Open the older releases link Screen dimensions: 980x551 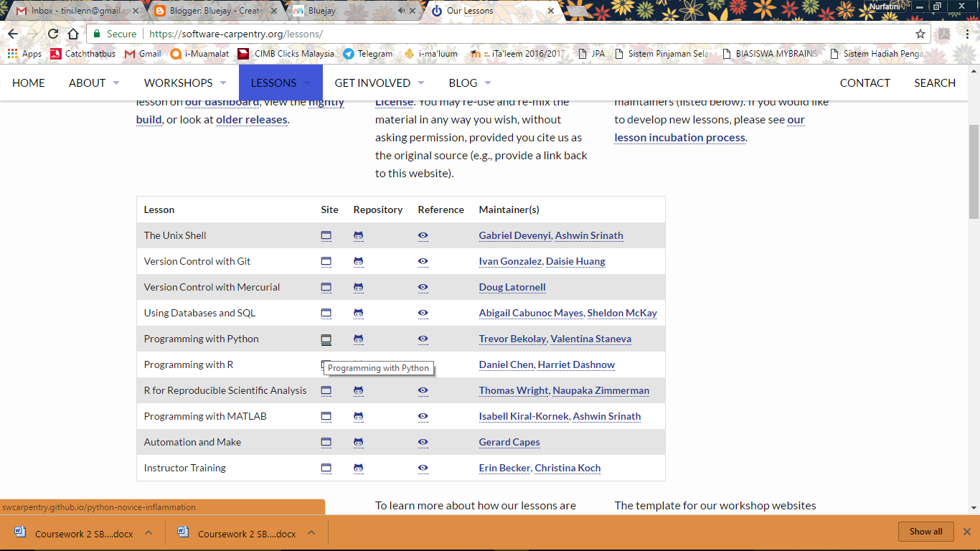click(252, 120)
